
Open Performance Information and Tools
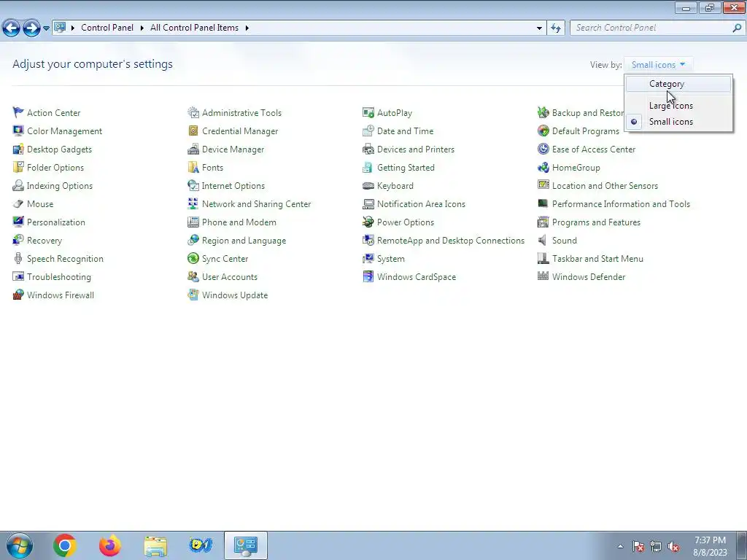tap(621, 204)
